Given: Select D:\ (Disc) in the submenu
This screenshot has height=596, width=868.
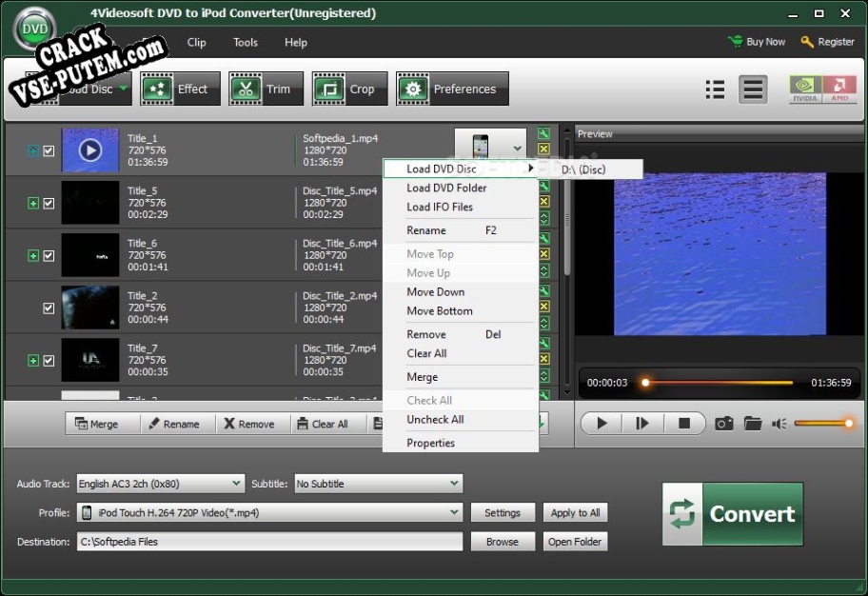Looking at the screenshot, I should click(x=591, y=169).
